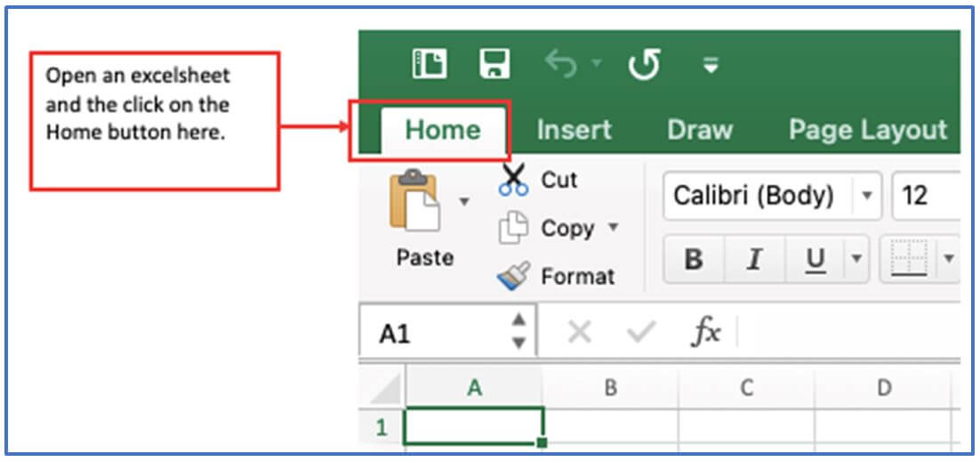Open the font name dropdown arrow
The height and width of the screenshot is (462, 980).
(867, 196)
